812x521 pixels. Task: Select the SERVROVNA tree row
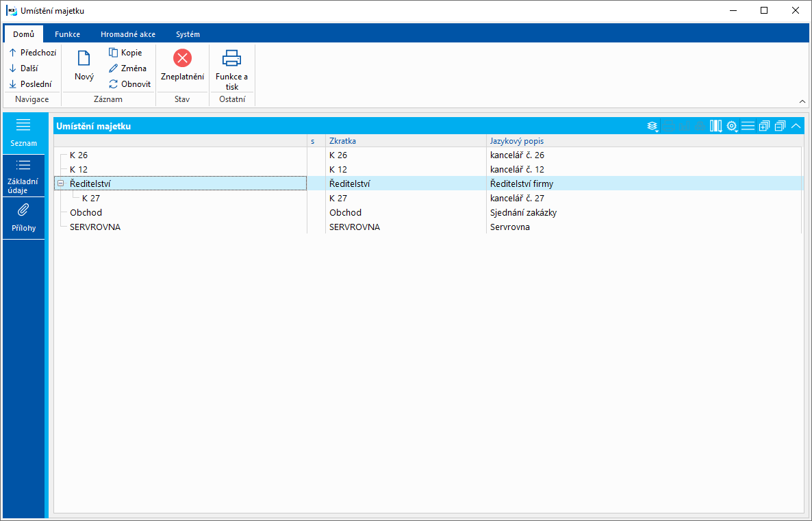(428, 227)
